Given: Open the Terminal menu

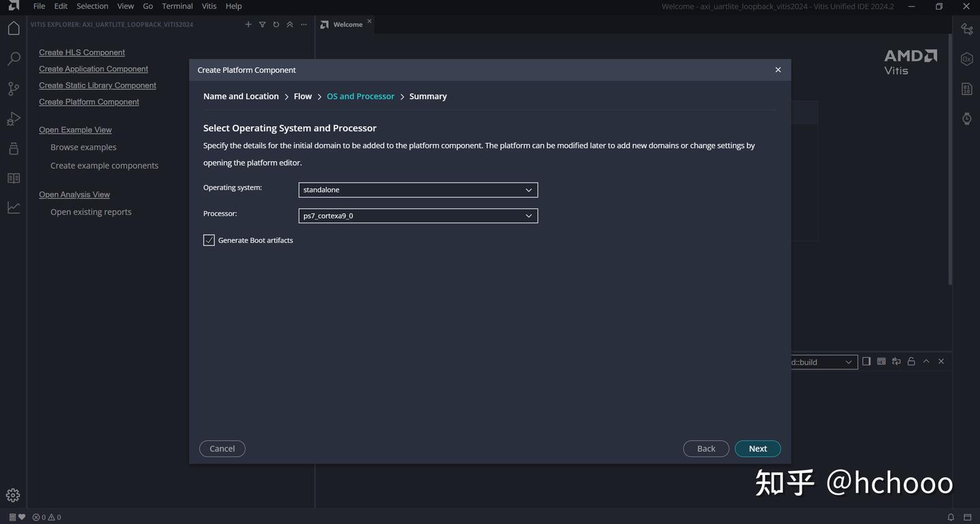Looking at the screenshot, I should point(178,6).
